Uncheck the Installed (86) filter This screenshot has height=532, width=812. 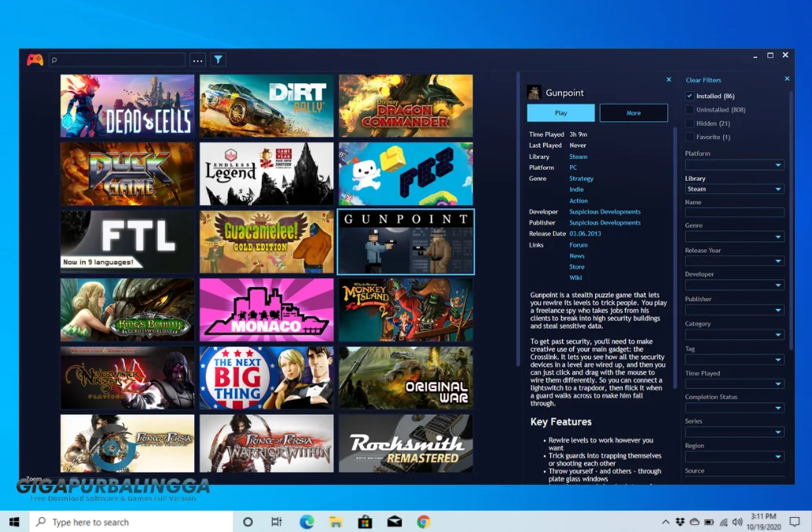[x=689, y=95]
